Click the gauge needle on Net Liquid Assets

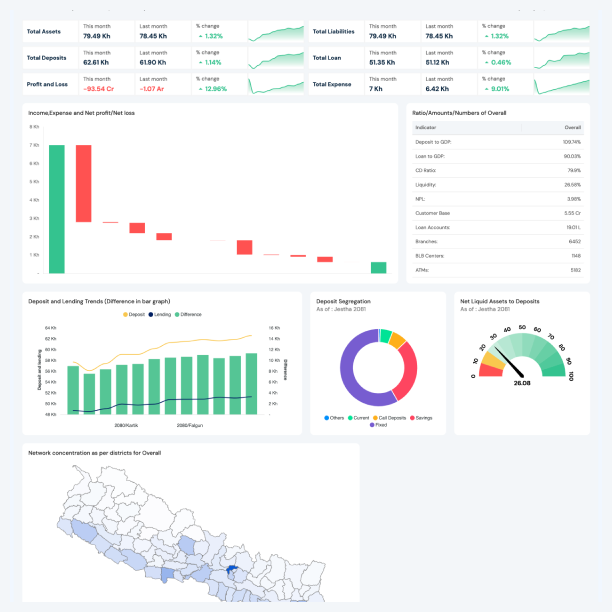tap(509, 366)
